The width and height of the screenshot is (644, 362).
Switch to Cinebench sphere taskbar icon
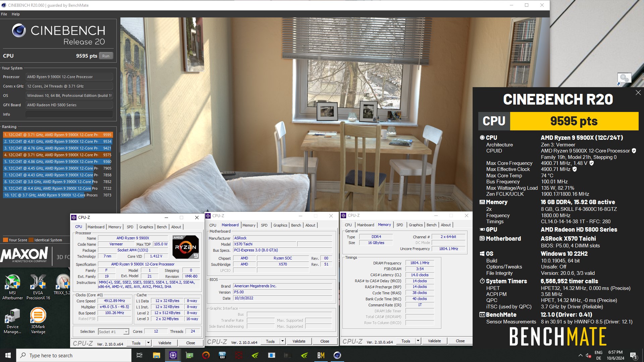tap(337, 355)
